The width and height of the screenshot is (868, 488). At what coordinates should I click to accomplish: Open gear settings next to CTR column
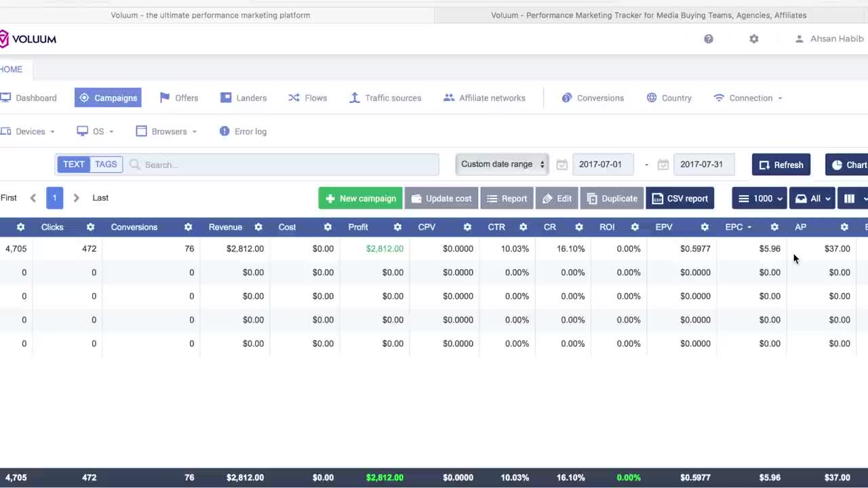point(523,227)
